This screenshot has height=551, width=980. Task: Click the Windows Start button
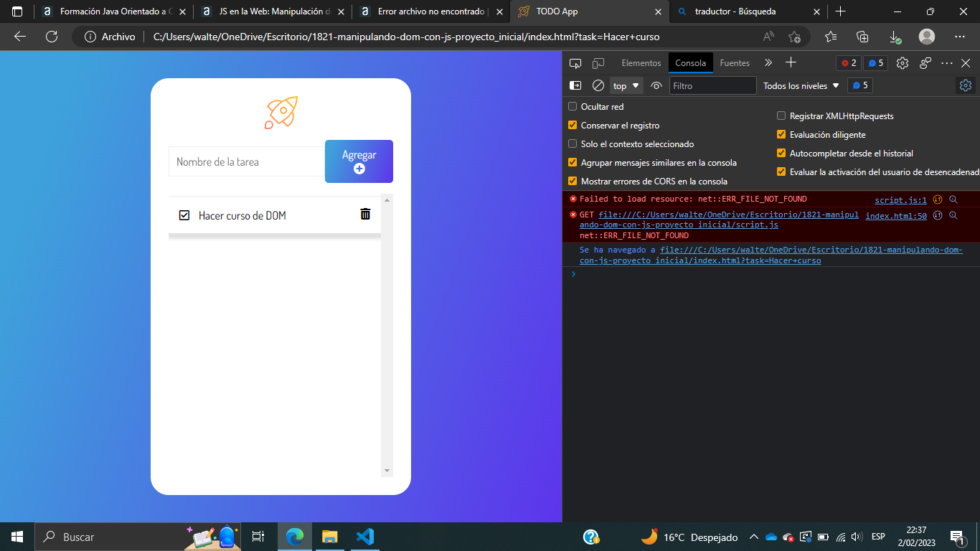click(x=17, y=537)
